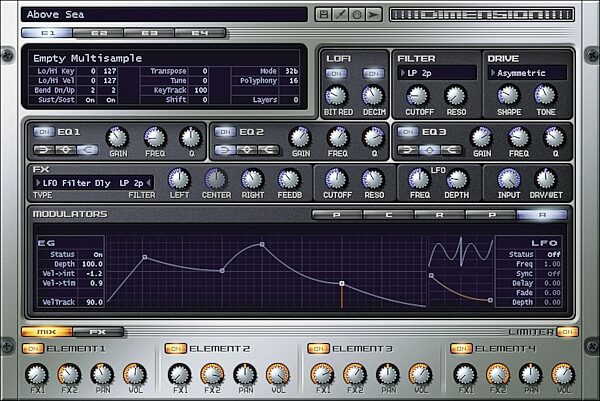
Task: Click the Above Sea program name display
Action: coord(164,15)
